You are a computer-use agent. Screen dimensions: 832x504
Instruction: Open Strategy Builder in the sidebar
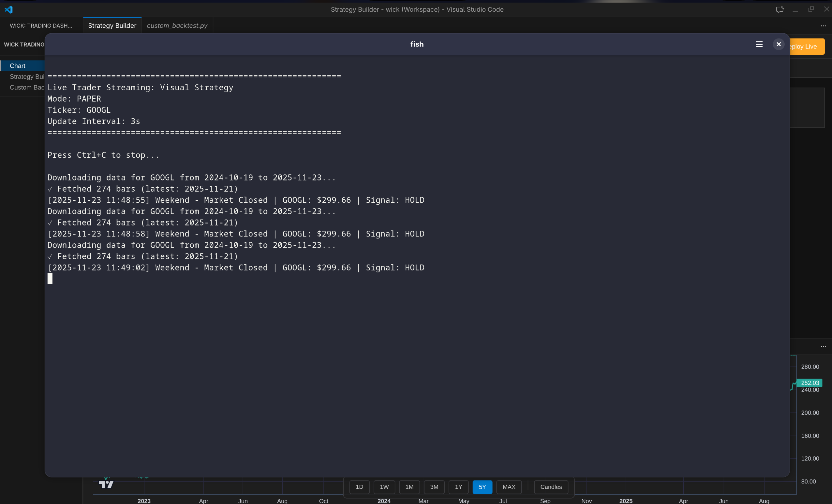point(27,77)
